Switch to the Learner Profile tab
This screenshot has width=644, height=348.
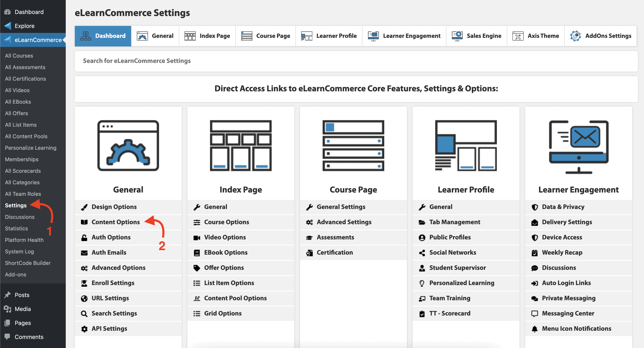pos(329,36)
